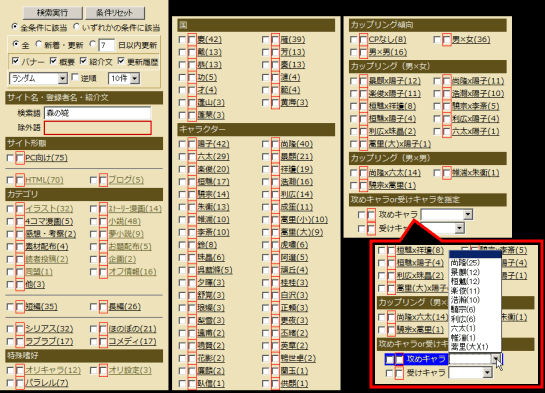Open the HTML(70) link
This screenshot has width=545, height=393.
44,180
